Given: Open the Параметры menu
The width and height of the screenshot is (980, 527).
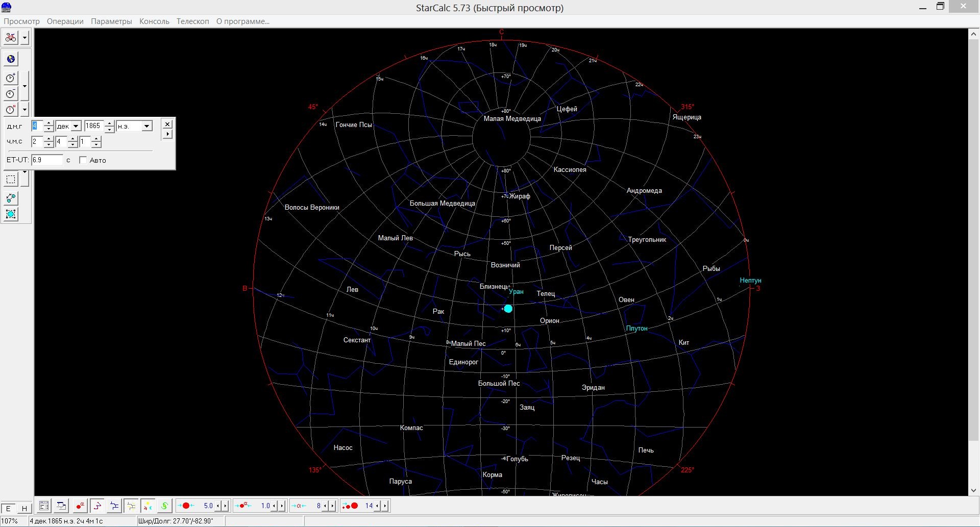Looking at the screenshot, I should click(111, 21).
